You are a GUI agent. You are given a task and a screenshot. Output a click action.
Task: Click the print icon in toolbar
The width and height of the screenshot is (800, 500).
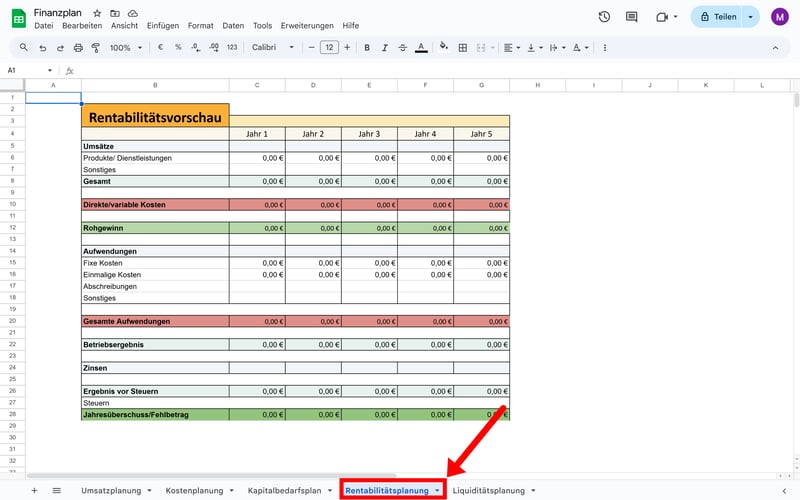point(76,47)
